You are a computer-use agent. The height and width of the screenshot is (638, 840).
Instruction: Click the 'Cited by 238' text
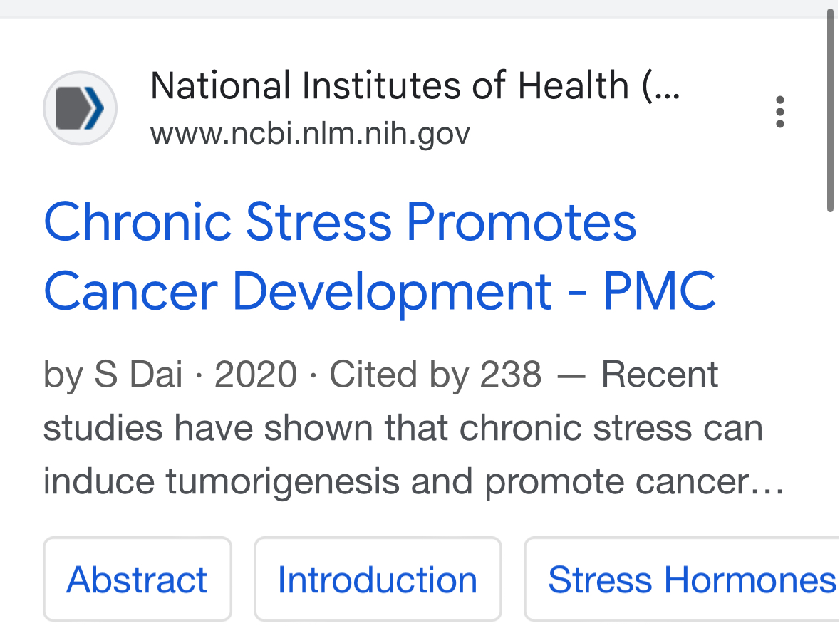click(435, 374)
